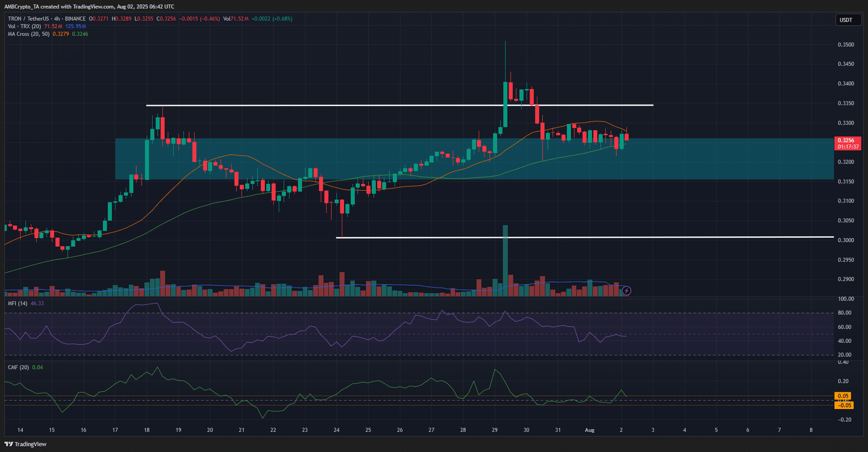The height and width of the screenshot is (452, 868).
Task: Click the orange 0.05 level label
Action: (x=843, y=396)
